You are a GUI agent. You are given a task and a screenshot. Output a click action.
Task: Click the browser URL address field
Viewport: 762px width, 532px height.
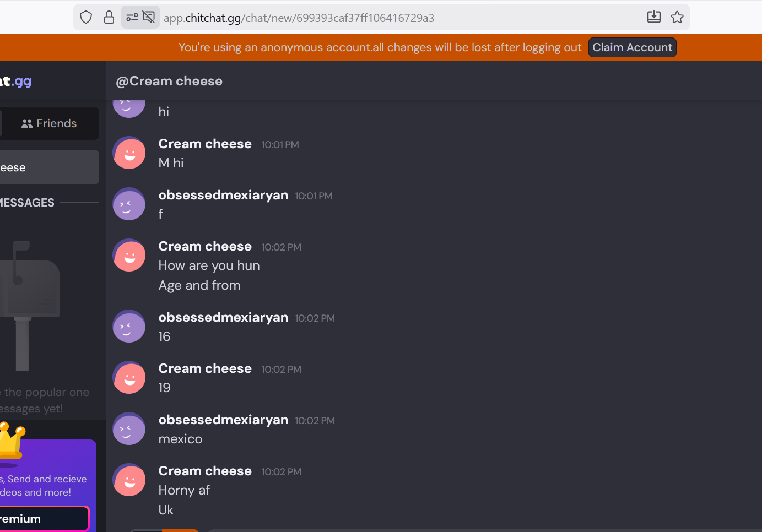coord(299,18)
